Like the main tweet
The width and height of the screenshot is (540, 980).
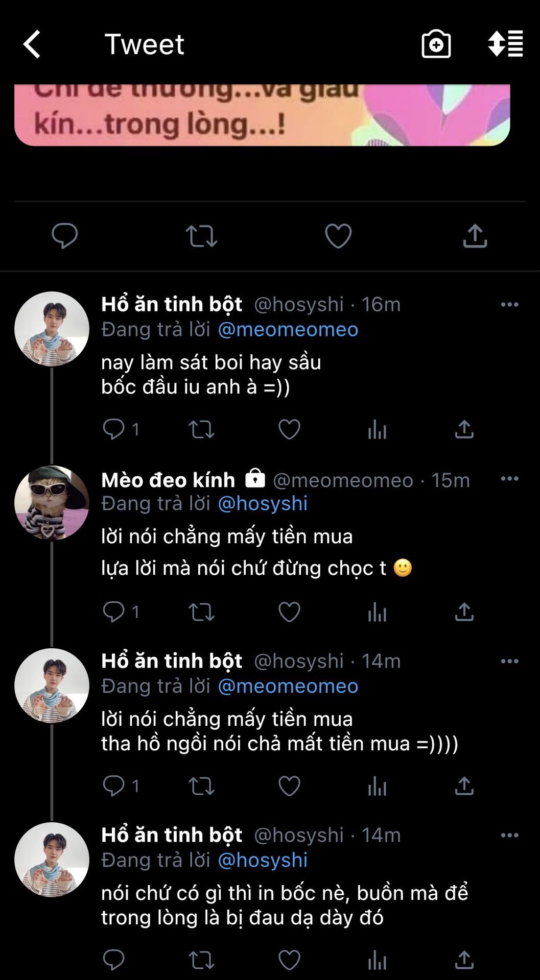[338, 236]
